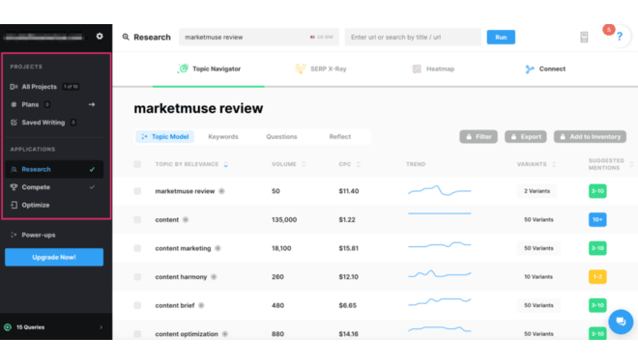Screen dimensions: 638x364
Task: Click the Enter url or search by title field
Action: click(x=413, y=37)
